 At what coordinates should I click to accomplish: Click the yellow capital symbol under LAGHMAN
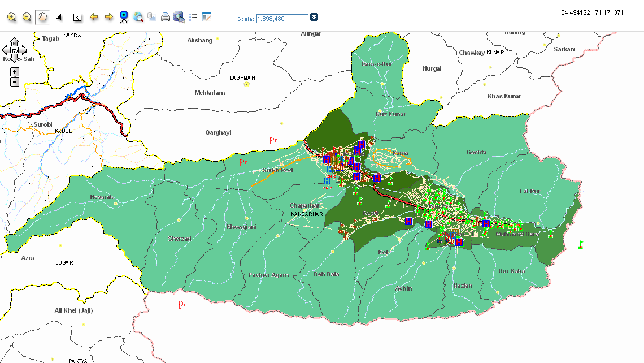pos(246,84)
